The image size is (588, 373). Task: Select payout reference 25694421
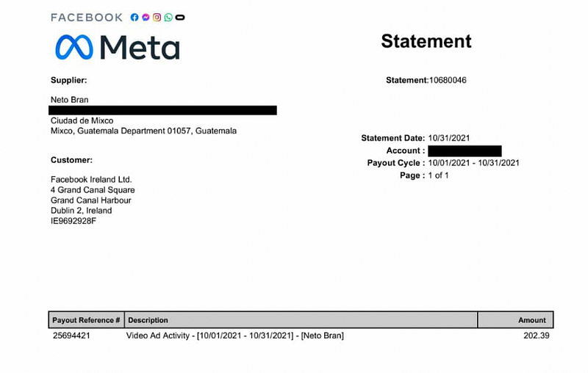click(71, 336)
